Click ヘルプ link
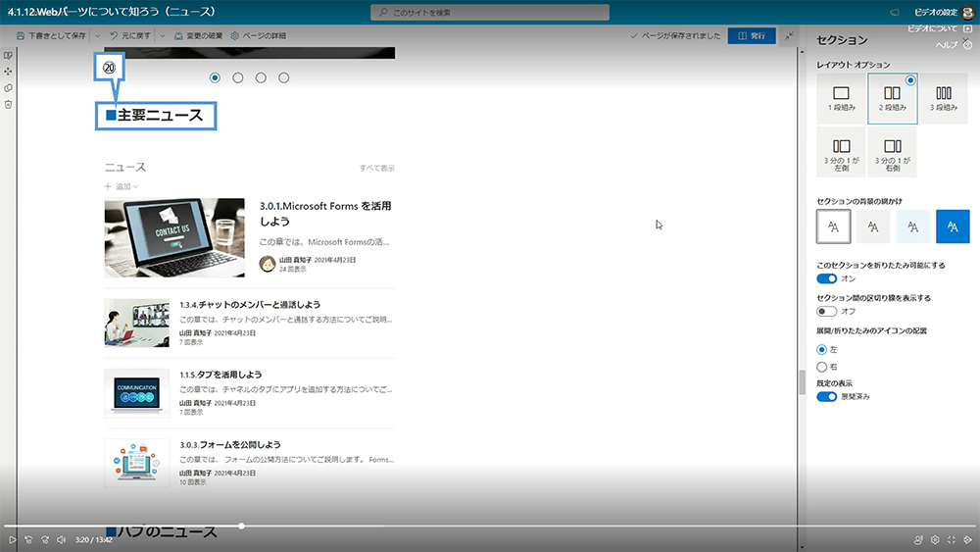 click(x=947, y=45)
